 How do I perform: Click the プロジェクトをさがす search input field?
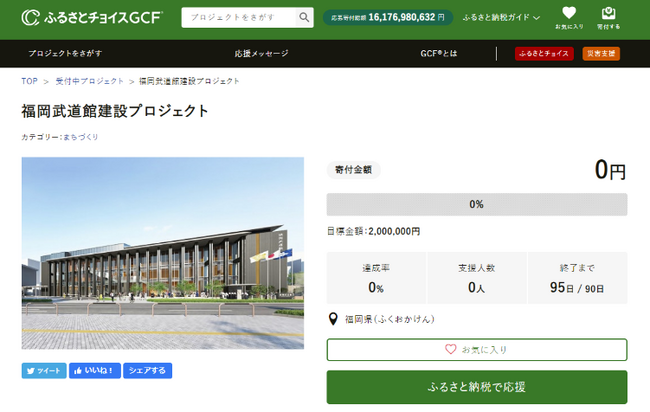[238, 18]
